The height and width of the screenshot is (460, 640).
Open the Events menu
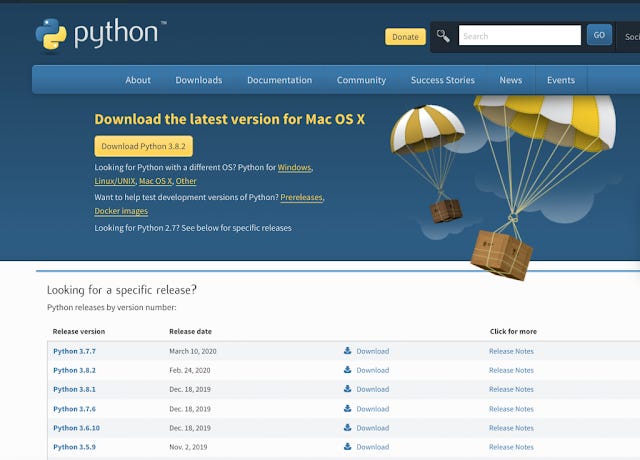[561, 80]
